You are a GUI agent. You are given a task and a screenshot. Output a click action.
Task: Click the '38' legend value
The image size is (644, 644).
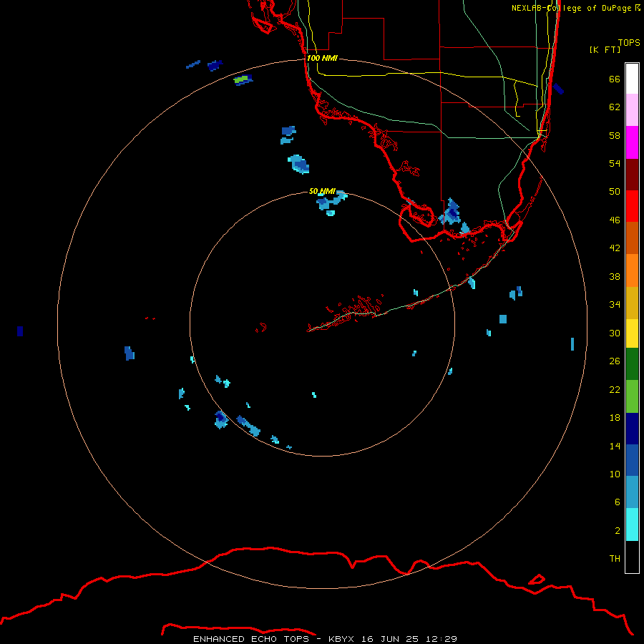click(615, 277)
